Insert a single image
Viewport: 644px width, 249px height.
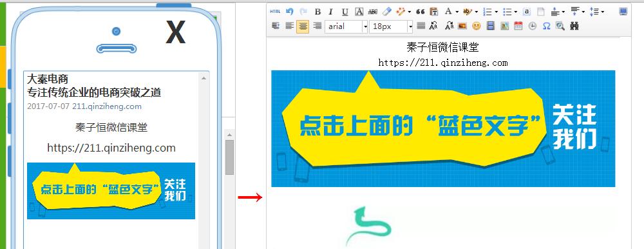tap(462, 26)
